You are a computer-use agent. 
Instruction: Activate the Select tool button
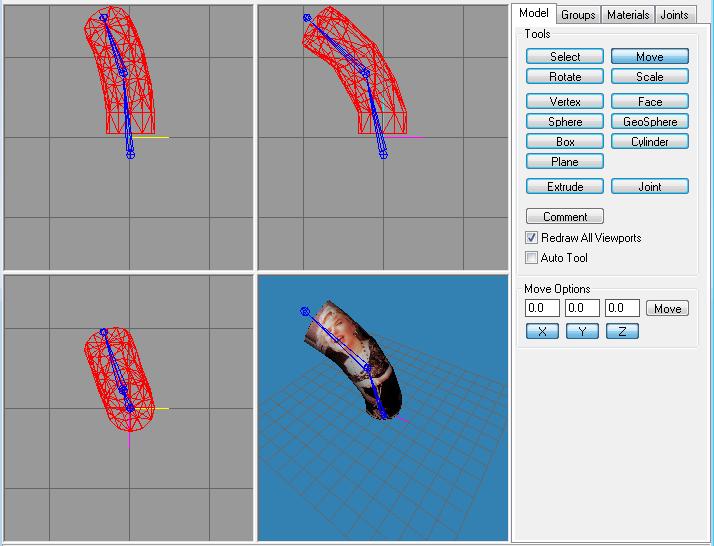(x=565, y=56)
